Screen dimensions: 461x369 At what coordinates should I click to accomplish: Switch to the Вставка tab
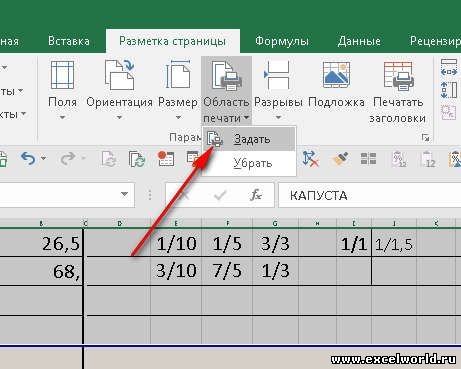[x=69, y=41]
